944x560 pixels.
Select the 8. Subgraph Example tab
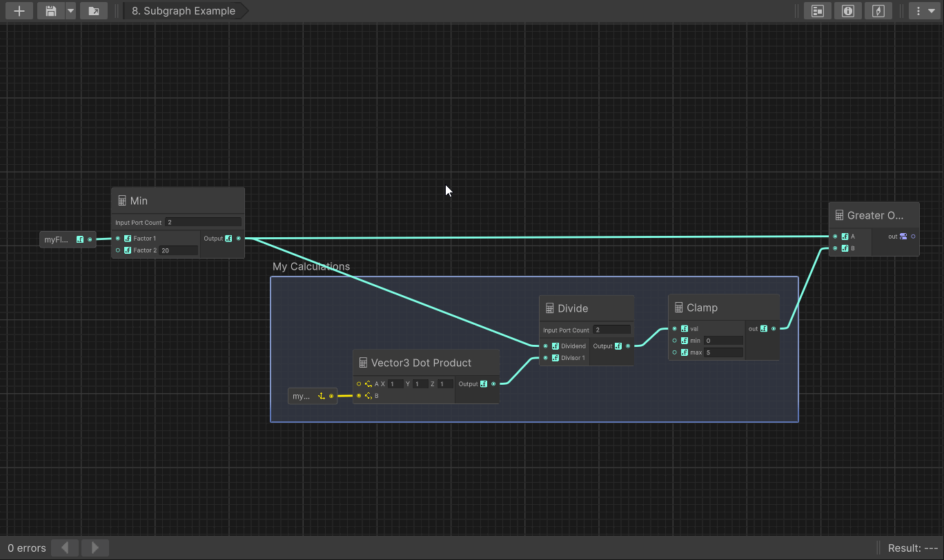tap(182, 10)
